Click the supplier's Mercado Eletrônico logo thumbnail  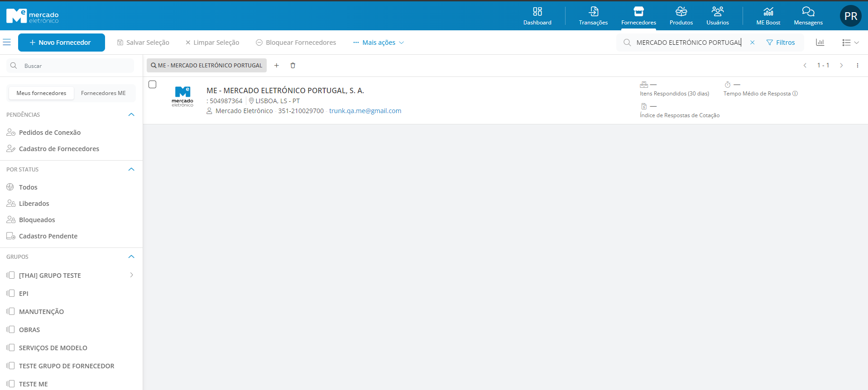tap(182, 96)
